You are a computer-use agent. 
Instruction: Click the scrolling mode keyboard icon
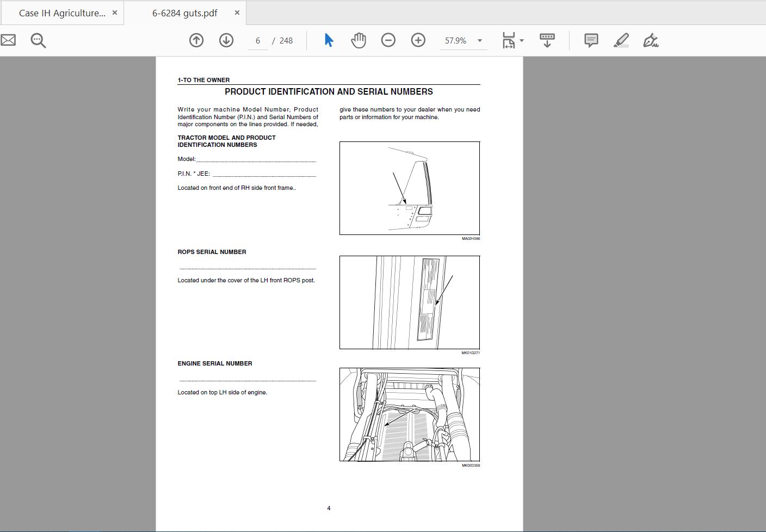[x=547, y=40]
